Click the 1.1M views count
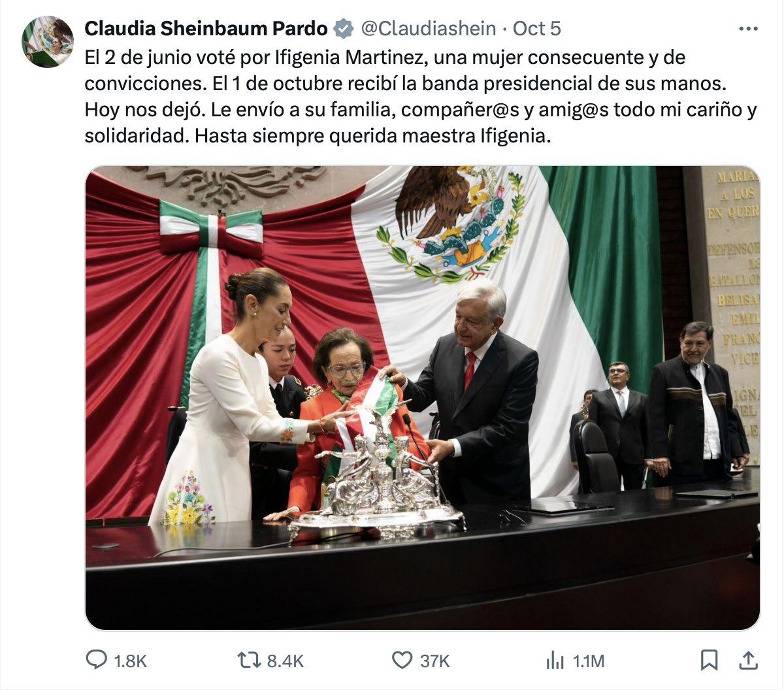This screenshot has width=784, height=690. click(x=588, y=661)
